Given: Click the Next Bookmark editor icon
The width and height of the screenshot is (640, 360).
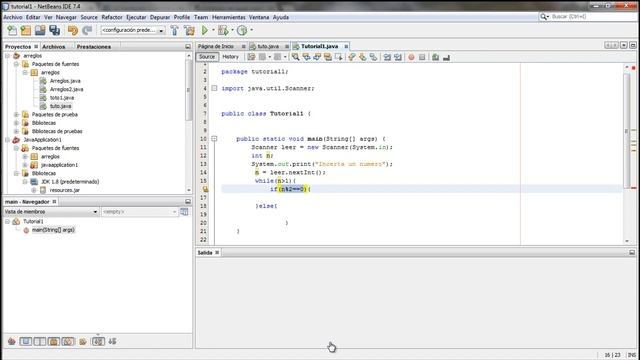Looking at the screenshot, I should [362, 57].
